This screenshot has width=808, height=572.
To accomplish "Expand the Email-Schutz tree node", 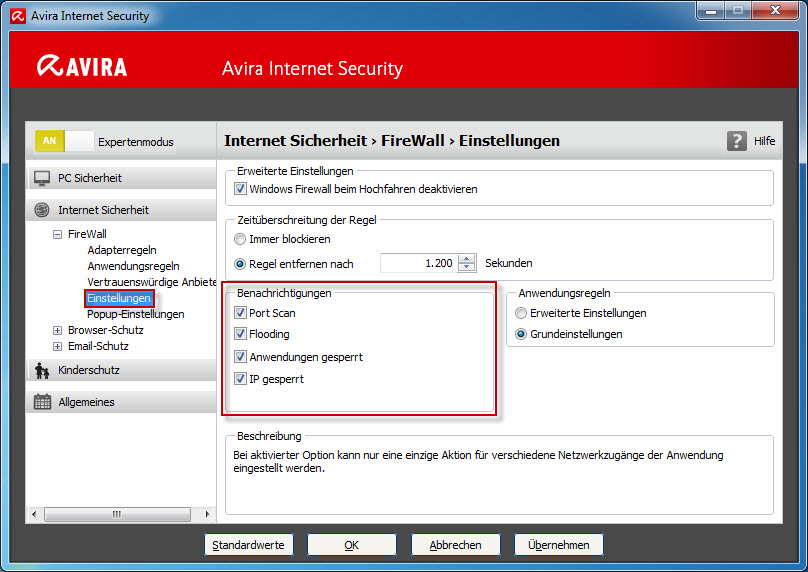I will (x=57, y=346).
